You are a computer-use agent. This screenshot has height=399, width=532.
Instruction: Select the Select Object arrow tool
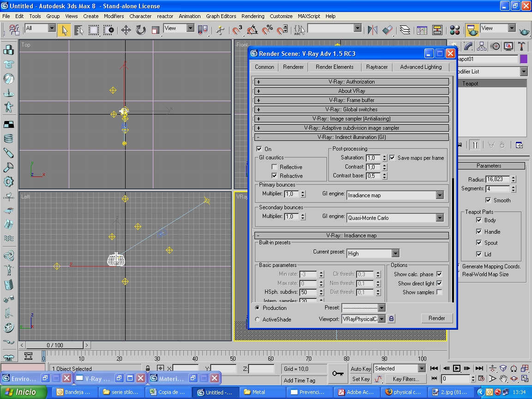click(64, 30)
